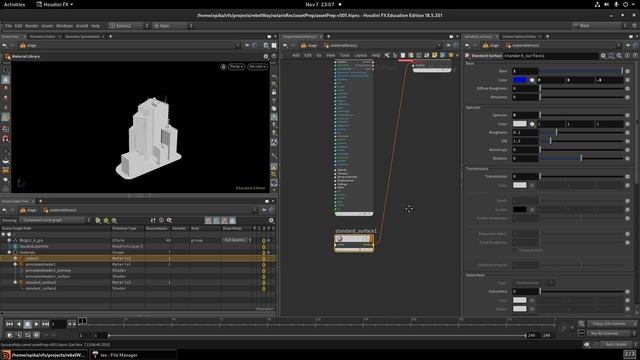Open the Persp camera view dropdown
This screenshot has width=640, height=360.
[x=236, y=67]
